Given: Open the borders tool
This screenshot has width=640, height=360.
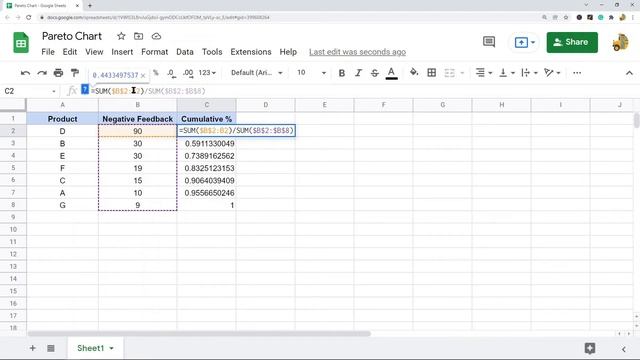Looking at the screenshot, I should pos(431,73).
